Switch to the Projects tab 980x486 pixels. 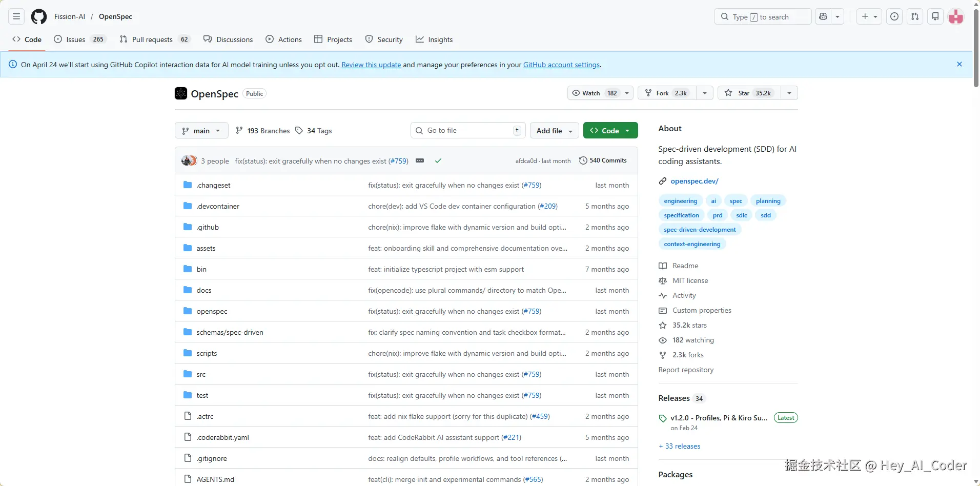(x=333, y=39)
